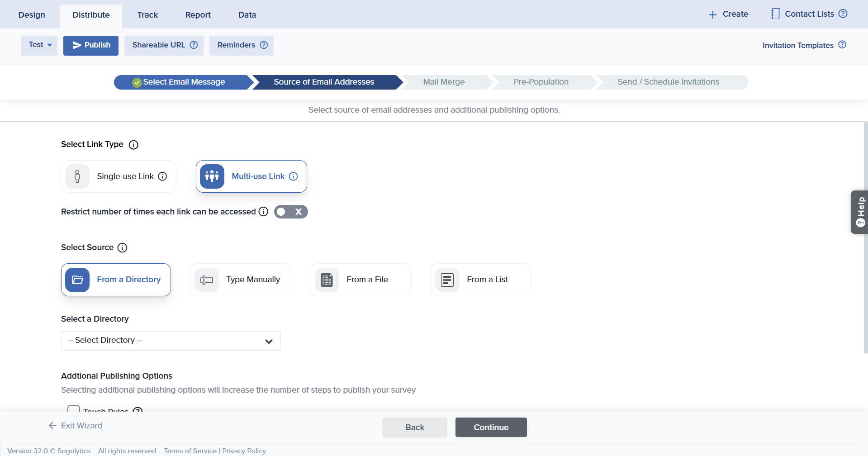The image size is (868, 456).
Task: Switch to the Track tab
Action: point(147,15)
